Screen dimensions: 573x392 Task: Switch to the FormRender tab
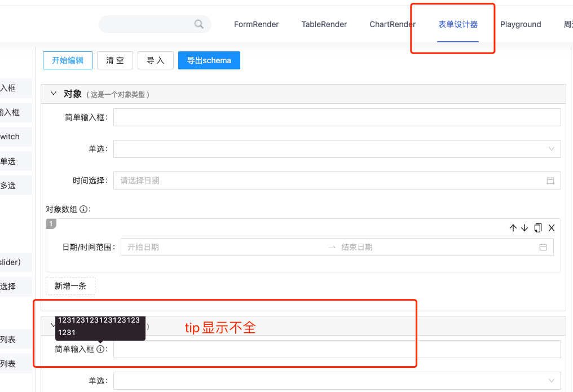point(256,24)
